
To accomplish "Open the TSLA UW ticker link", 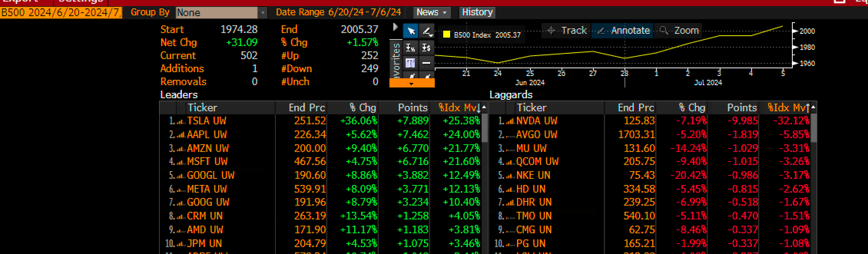I will (x=207, y=121).
